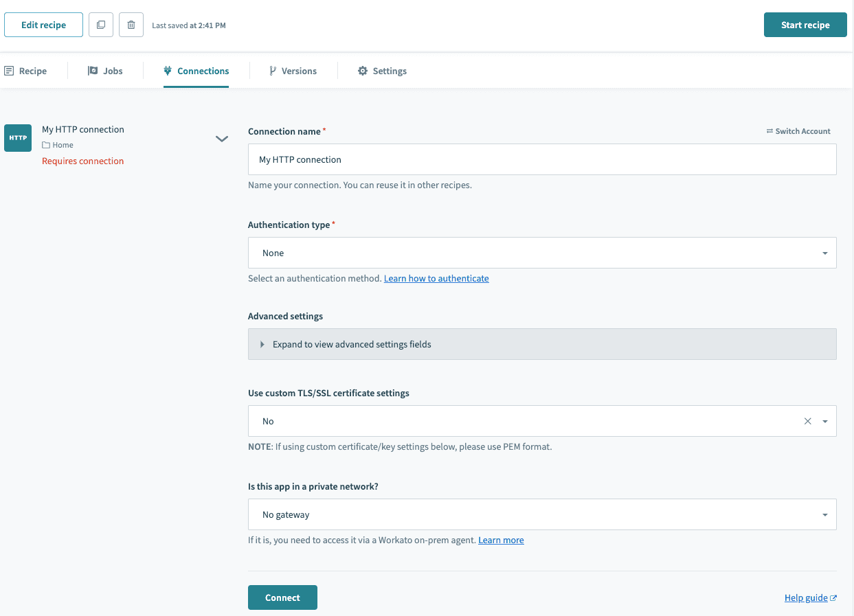The height and width of the screenshot is (616, 854).
Task: Switch to the Jobs tab
Action: click(106, 70)
